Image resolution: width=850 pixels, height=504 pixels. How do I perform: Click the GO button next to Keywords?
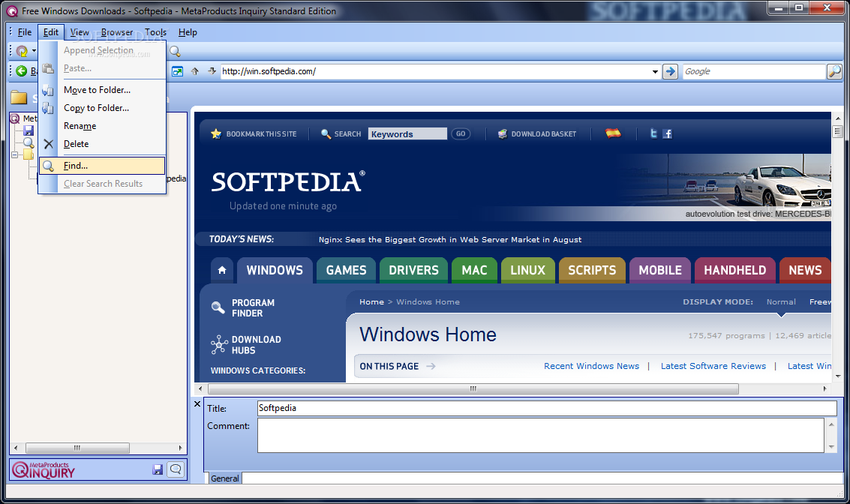461,133
